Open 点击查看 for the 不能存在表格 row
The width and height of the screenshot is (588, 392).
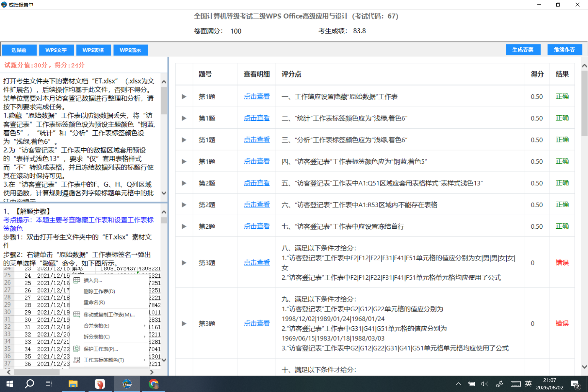[257, 204]
